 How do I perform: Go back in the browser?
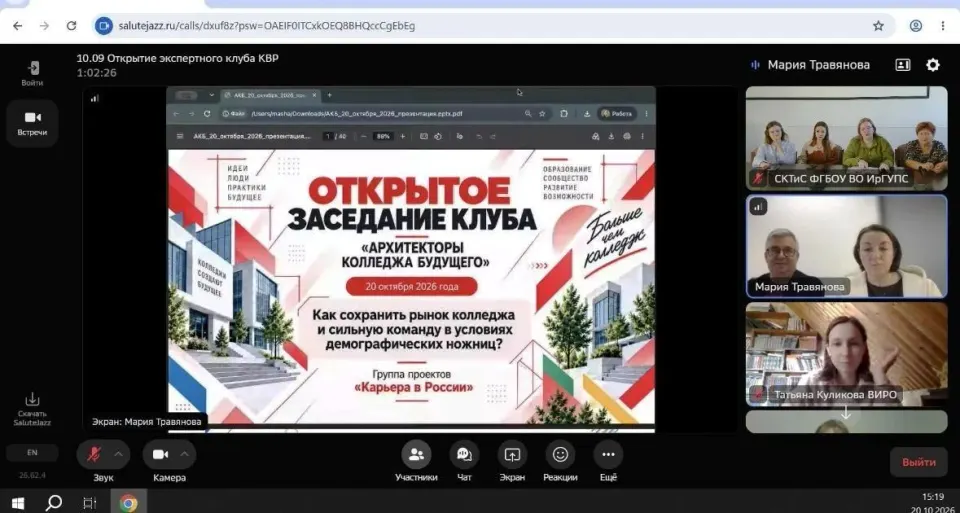(x=17, y=26)
